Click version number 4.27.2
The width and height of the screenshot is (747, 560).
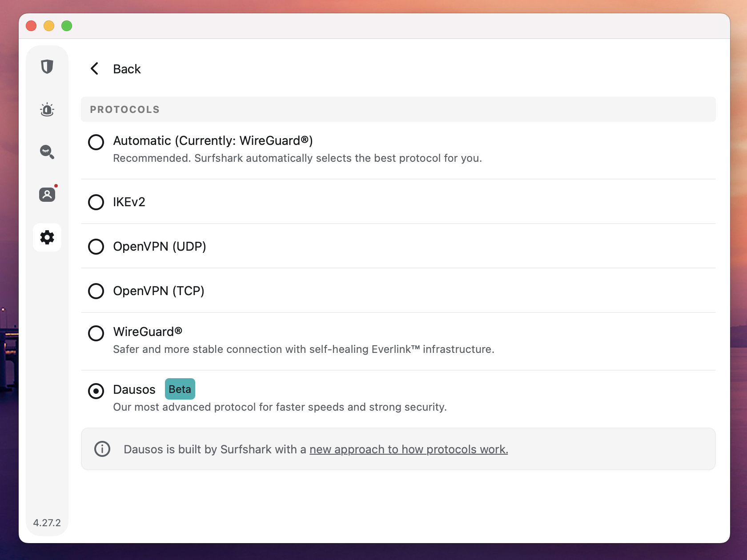pos(47,523)
